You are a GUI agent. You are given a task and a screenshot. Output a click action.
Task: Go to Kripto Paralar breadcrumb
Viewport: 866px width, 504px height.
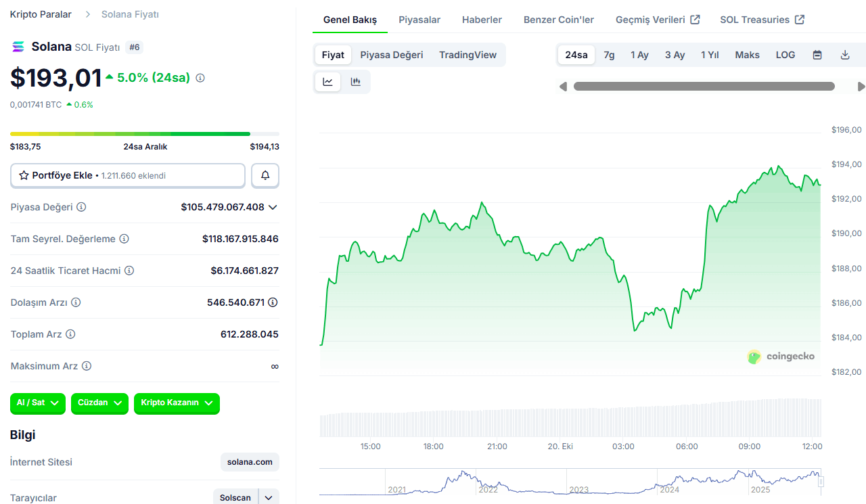point(41,14)
